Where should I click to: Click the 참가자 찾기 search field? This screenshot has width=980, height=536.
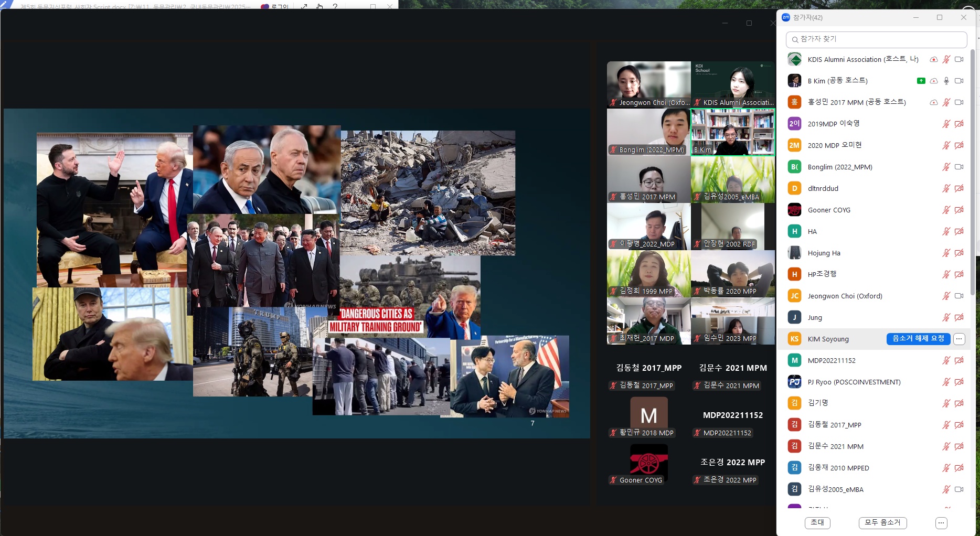pos(876,39)
